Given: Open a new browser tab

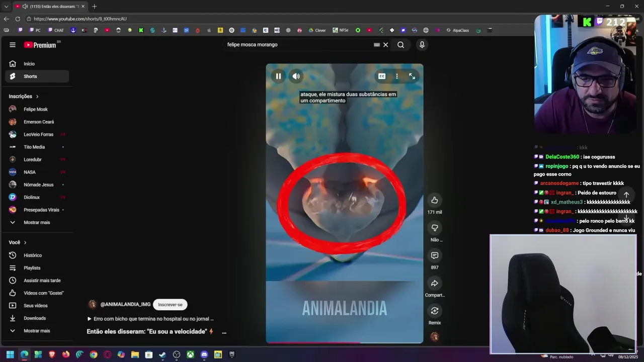Looking at the screenshot, I should [94, 7].
